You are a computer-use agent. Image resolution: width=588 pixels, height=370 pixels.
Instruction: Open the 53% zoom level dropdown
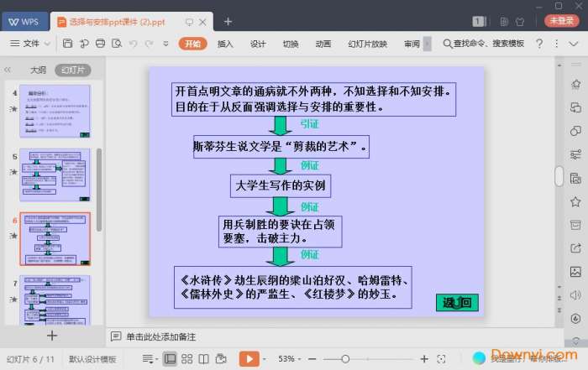point(289,359)
